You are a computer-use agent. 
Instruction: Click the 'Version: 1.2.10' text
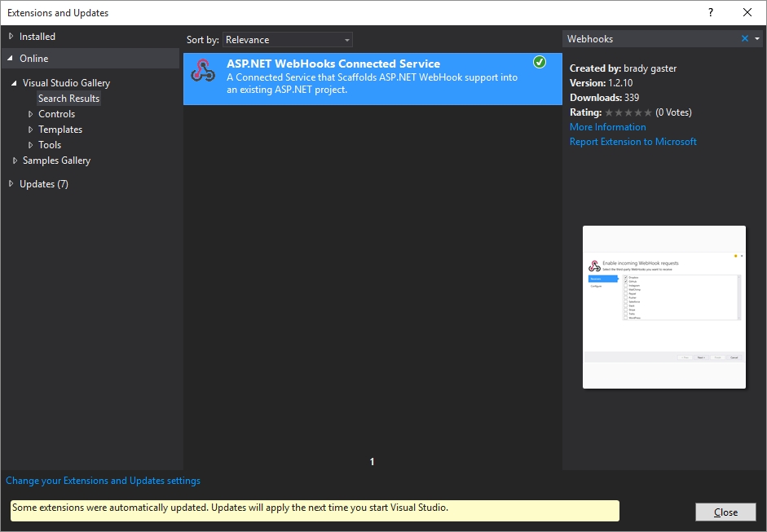point(602,83)
